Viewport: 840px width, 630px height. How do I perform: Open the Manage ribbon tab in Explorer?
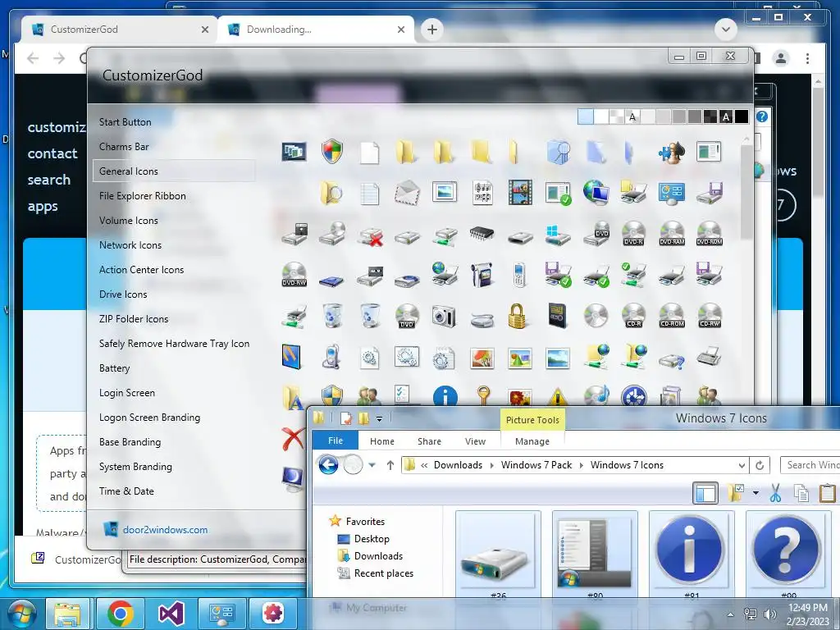[532, 441]
